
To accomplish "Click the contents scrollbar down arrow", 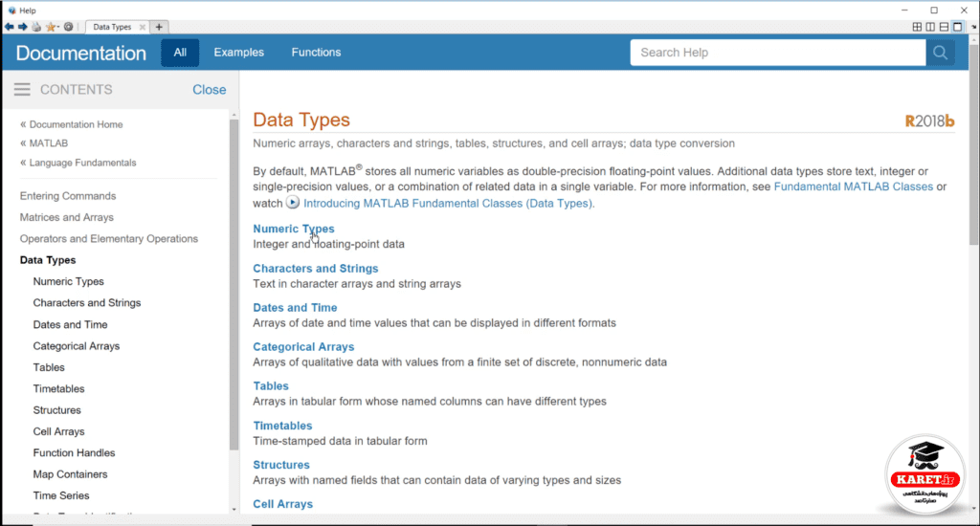I will [234, 510].
